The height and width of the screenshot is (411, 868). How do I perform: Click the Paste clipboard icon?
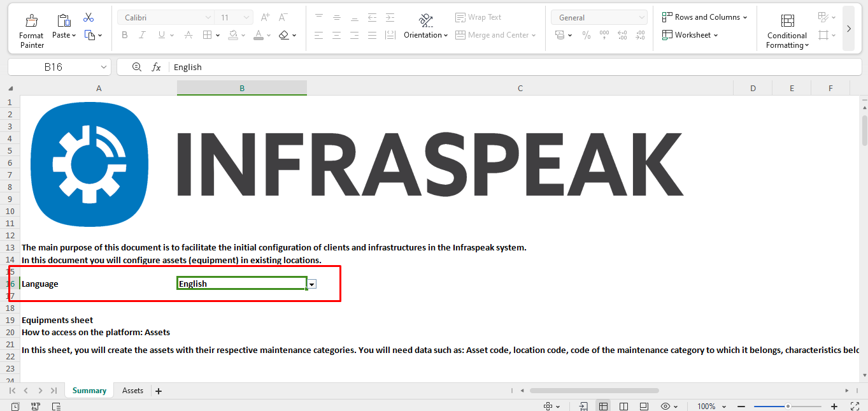pyautogui.click(x=64, y=20)
